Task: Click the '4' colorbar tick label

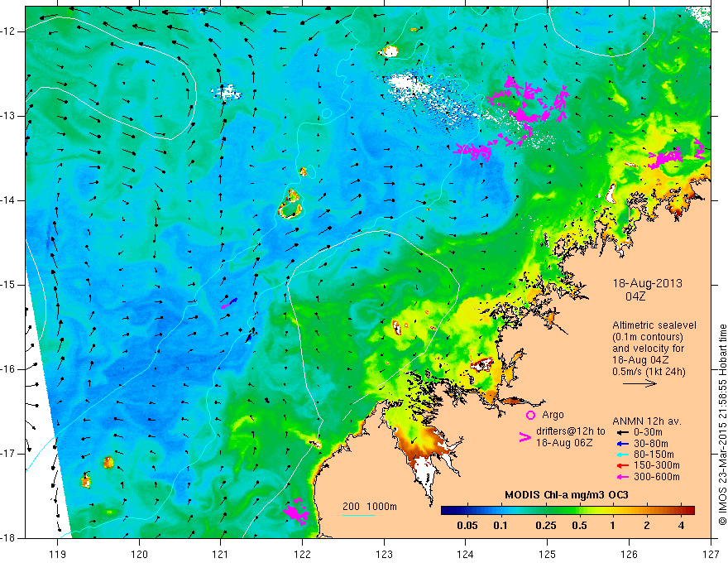Action: pos(681,526)
